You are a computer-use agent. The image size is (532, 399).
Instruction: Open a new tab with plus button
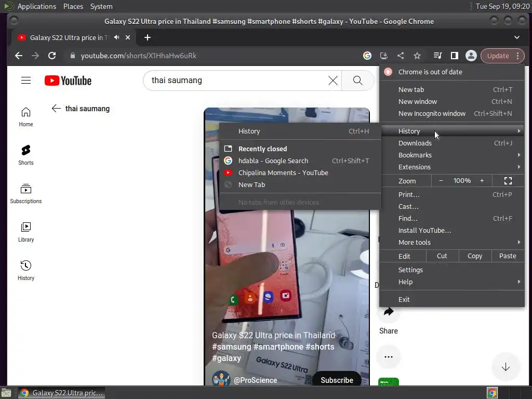tap(147, 37)
